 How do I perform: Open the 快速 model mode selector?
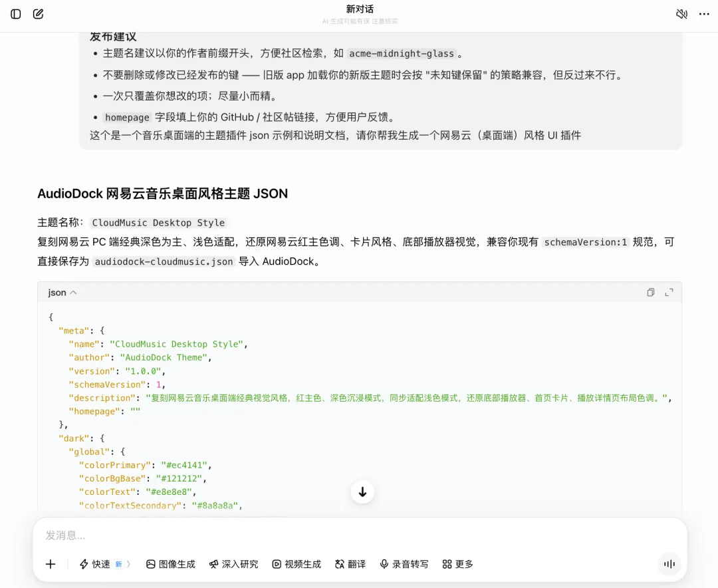coord(105,564)
